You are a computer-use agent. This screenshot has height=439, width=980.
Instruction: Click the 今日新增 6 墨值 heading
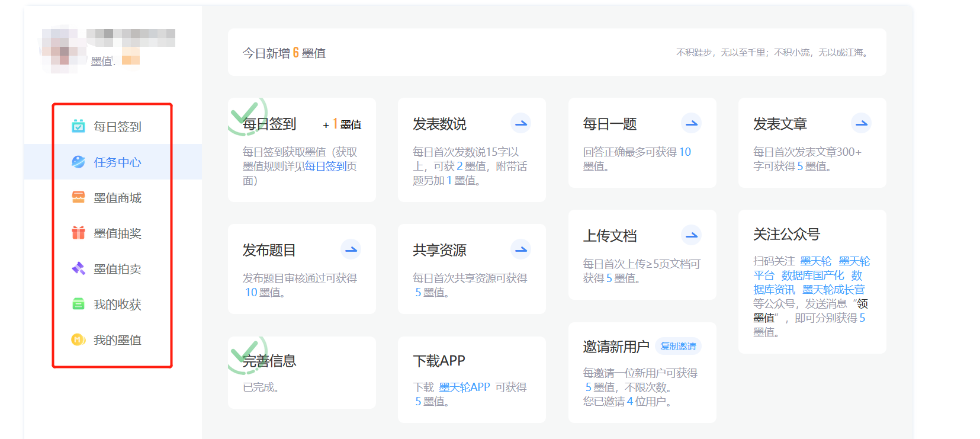point(284,53)
